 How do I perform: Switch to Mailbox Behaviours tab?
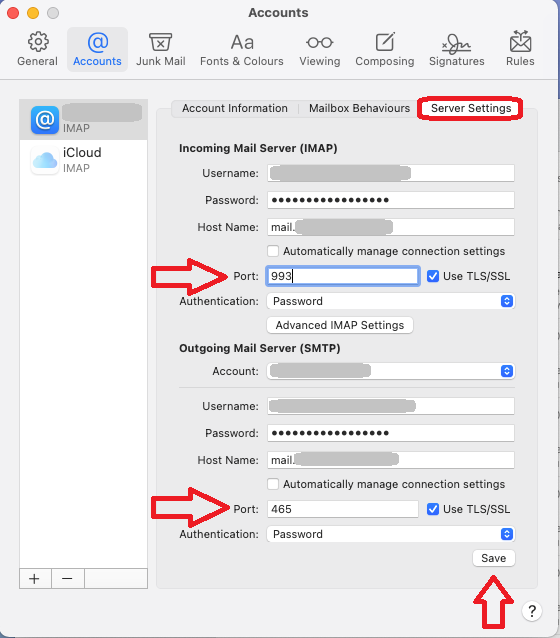tap(359, 108)
